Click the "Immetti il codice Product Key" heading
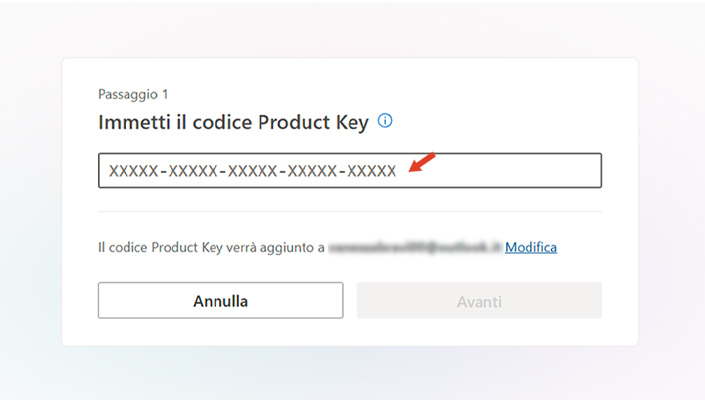 click(233, 122)
